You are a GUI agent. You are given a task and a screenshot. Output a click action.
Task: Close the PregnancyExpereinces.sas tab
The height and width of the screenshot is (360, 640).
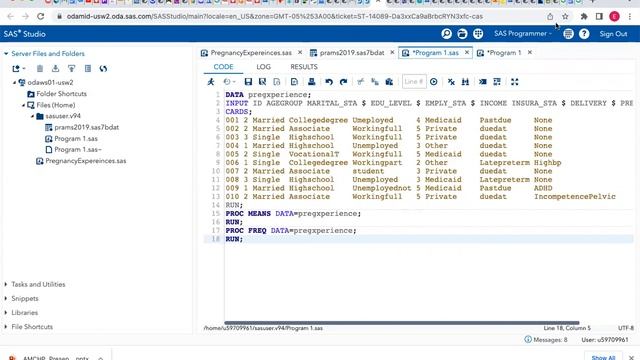[300, 52]
